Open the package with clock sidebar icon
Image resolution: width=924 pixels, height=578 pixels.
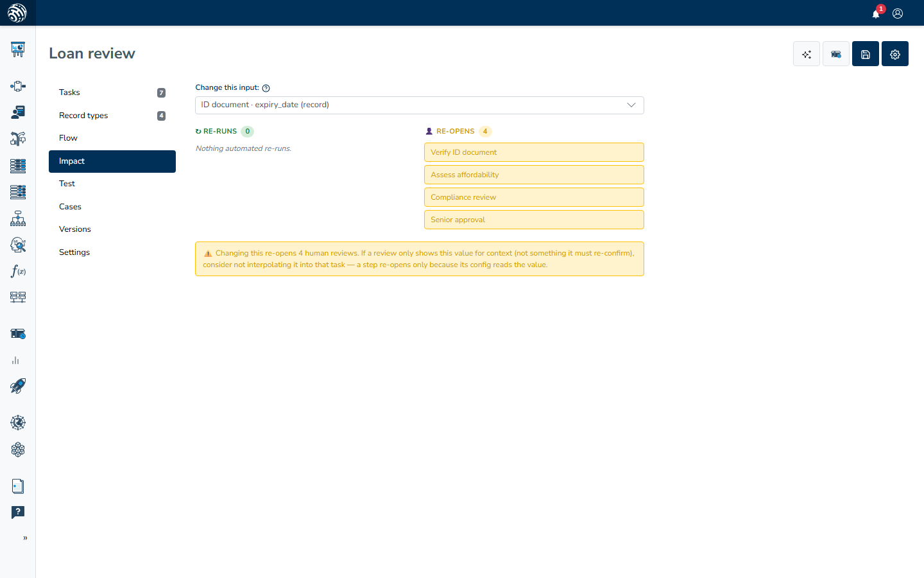point(18,334)
